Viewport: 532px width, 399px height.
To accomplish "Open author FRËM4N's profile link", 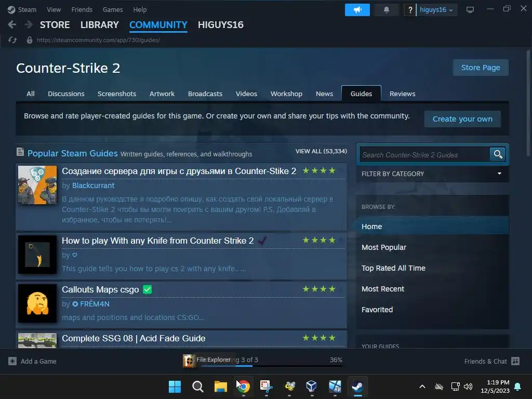I will click(90, 304).
